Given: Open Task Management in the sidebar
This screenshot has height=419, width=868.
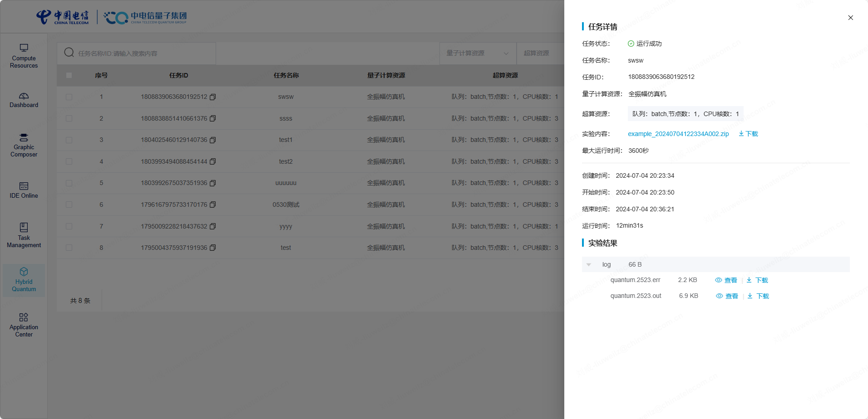Looking at the screenshot, I should coord(24,235).
